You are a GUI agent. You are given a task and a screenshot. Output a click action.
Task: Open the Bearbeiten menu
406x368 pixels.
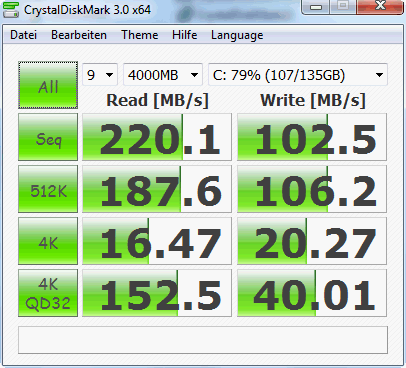point(79,35)
